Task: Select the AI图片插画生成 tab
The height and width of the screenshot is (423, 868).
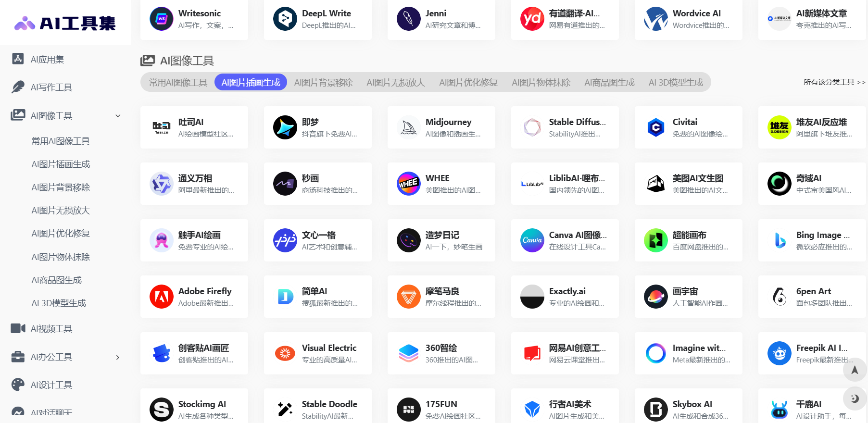Action: coord(251,83)
